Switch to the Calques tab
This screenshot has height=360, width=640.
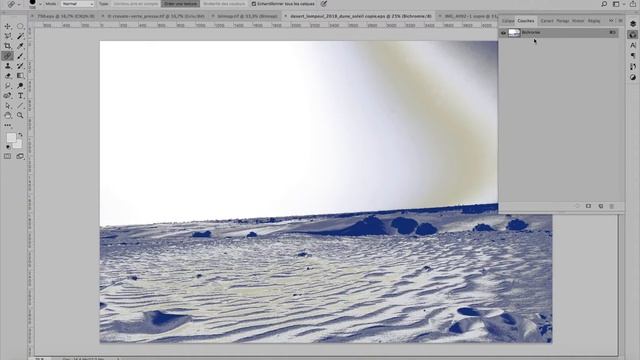(508, 20)
